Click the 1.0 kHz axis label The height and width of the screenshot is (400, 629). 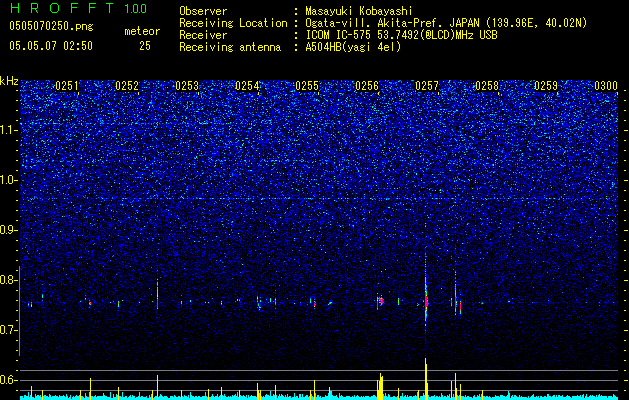pyautogui.click(x=9, y=180)
